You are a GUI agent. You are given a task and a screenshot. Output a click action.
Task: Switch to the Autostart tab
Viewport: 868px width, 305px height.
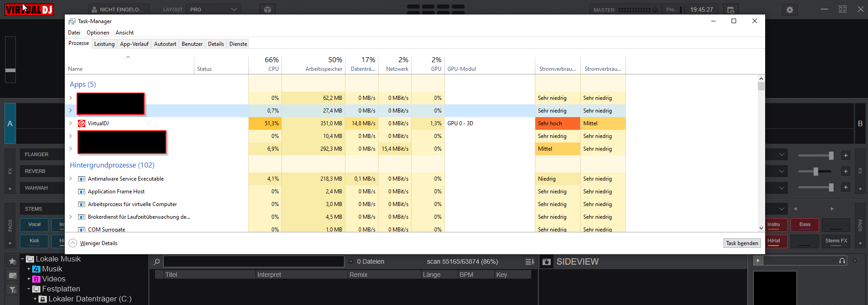pos(165,44)
